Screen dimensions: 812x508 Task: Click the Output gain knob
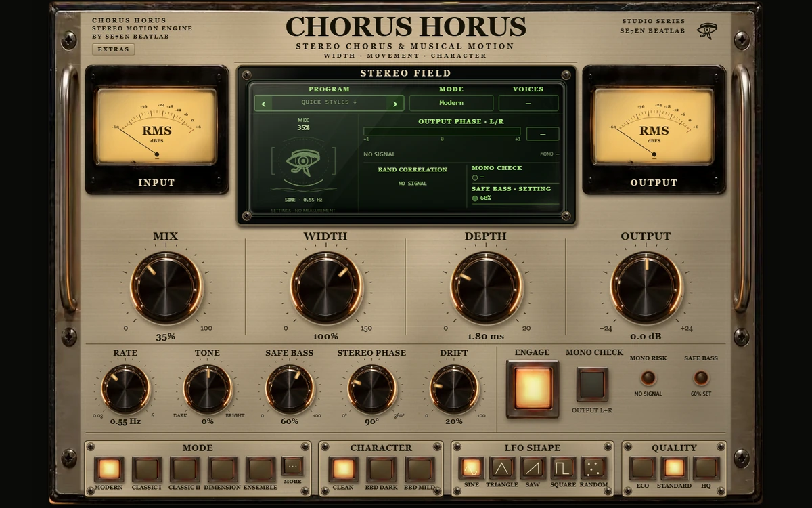coord(646,287)
